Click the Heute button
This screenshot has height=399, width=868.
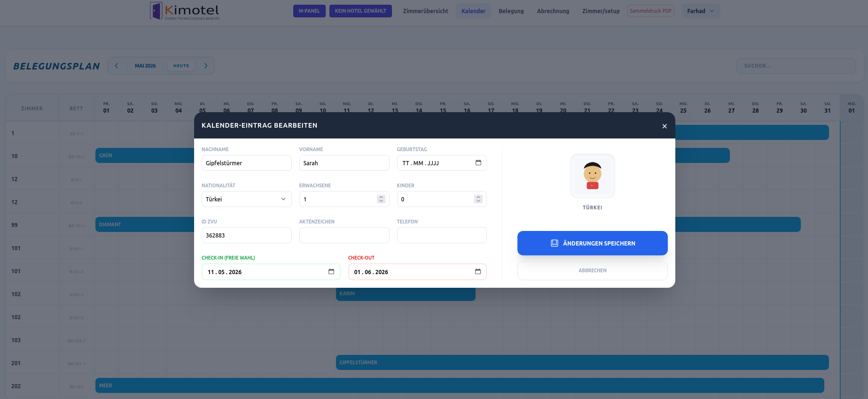(181, 66)
